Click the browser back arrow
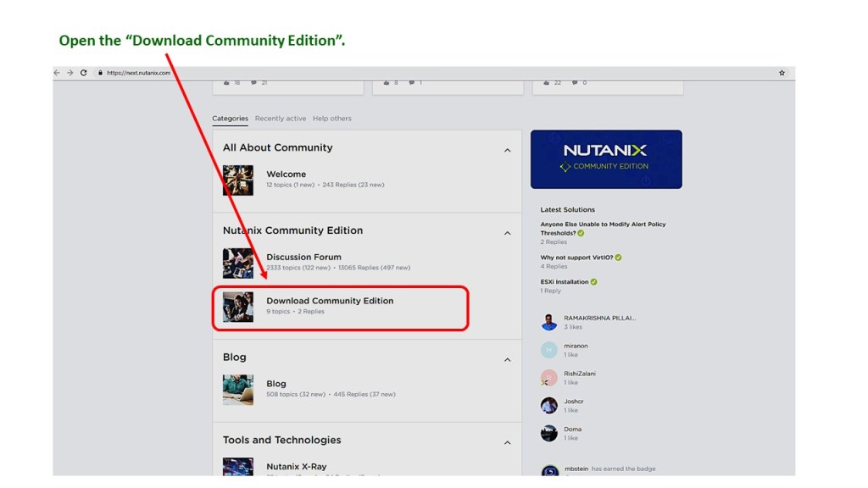 (x=58, y=73)
